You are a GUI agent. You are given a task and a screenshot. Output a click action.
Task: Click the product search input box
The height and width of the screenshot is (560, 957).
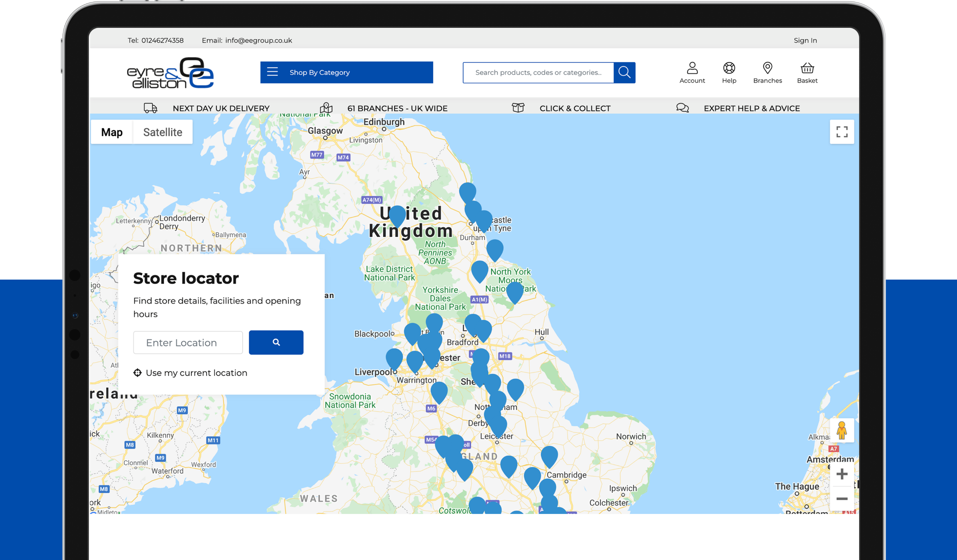[538, 73]
